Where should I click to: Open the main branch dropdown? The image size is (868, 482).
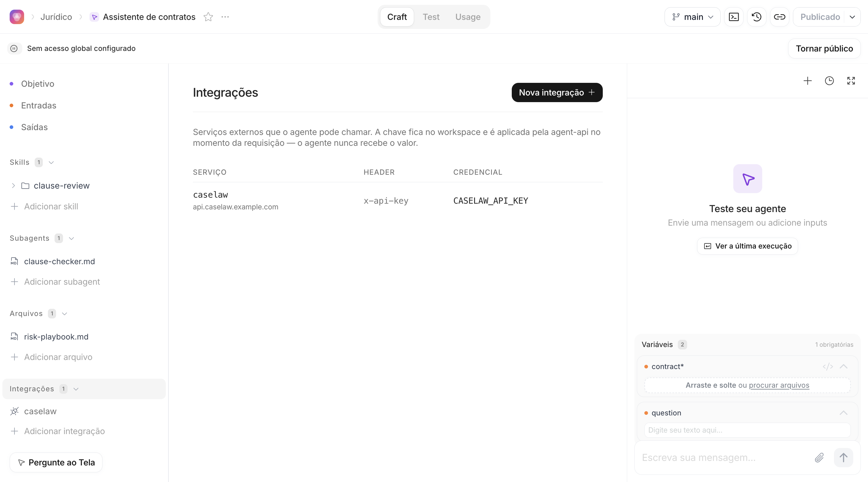tap(692, 17)
